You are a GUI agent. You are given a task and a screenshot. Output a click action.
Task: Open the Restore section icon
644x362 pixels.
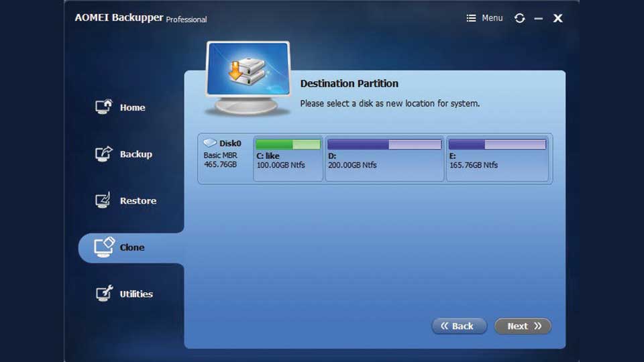[103, 200]
